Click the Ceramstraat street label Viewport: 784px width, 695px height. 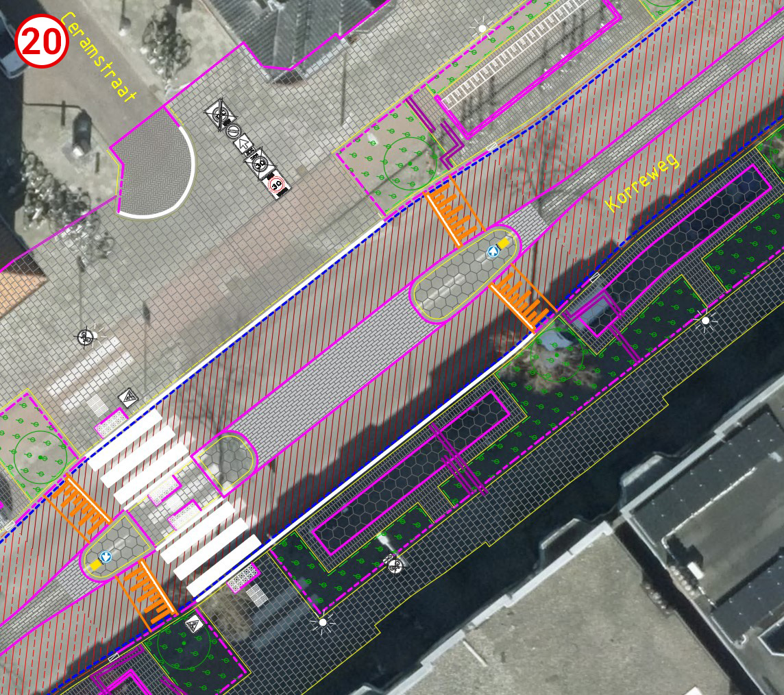99,56
